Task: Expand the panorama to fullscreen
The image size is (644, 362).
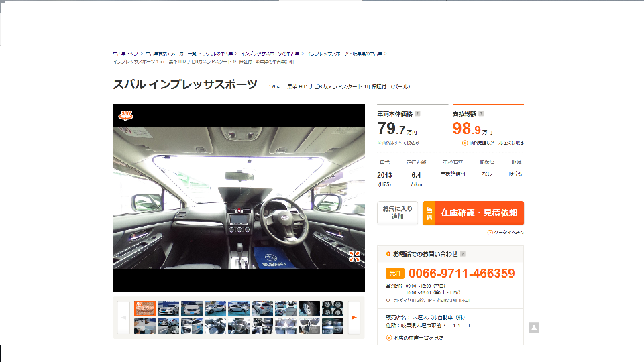Action: [354, 257]
